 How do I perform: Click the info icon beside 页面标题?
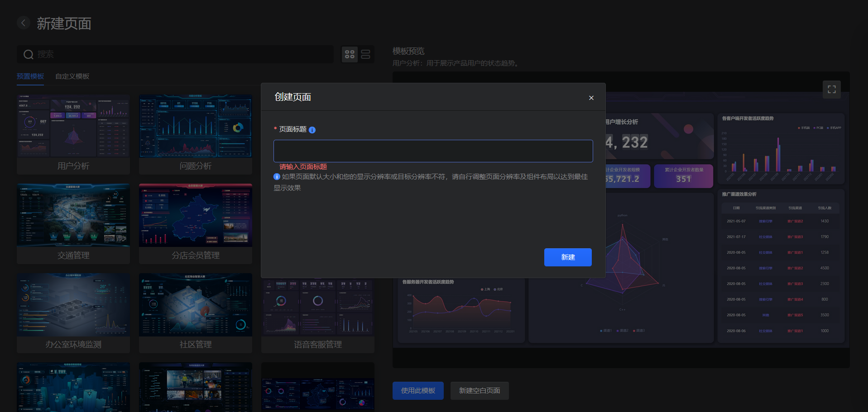pos(312,130)
